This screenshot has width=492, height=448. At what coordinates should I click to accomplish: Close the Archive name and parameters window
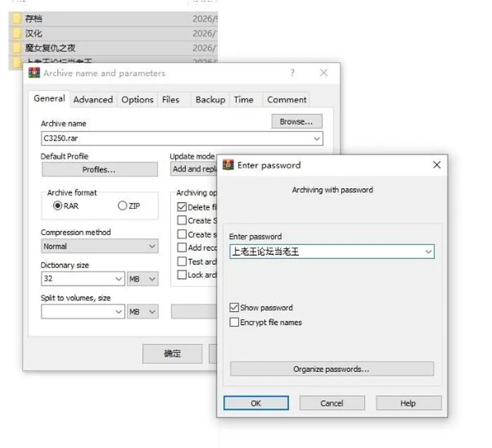coord(323,73)
